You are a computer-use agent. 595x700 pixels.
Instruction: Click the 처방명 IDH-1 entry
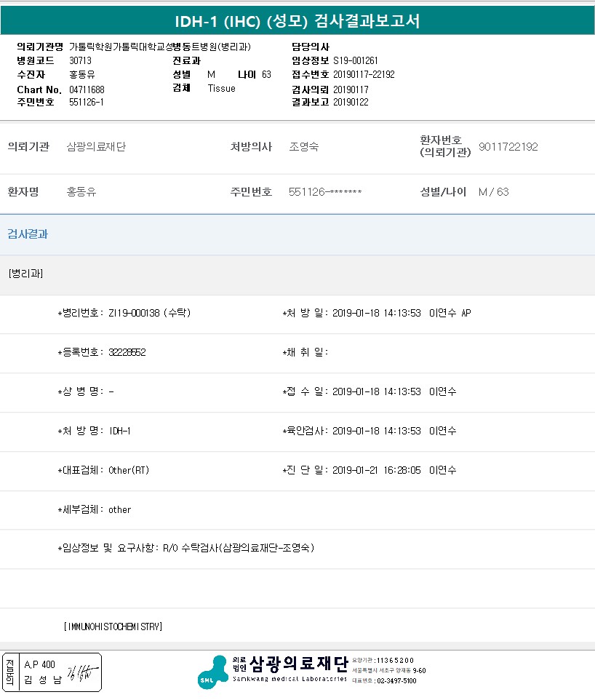pyautogui.click(x=119, y=431)
